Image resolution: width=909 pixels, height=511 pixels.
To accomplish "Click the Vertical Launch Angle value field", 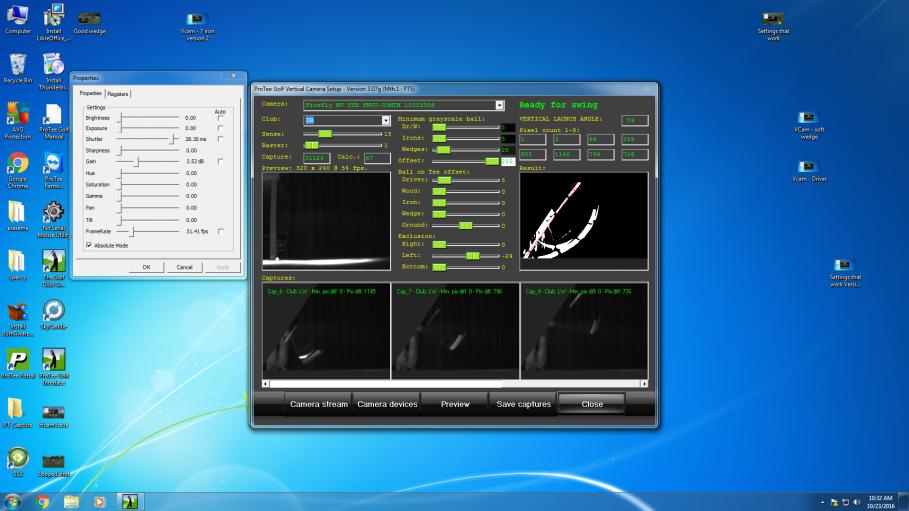I will (634, 120).
